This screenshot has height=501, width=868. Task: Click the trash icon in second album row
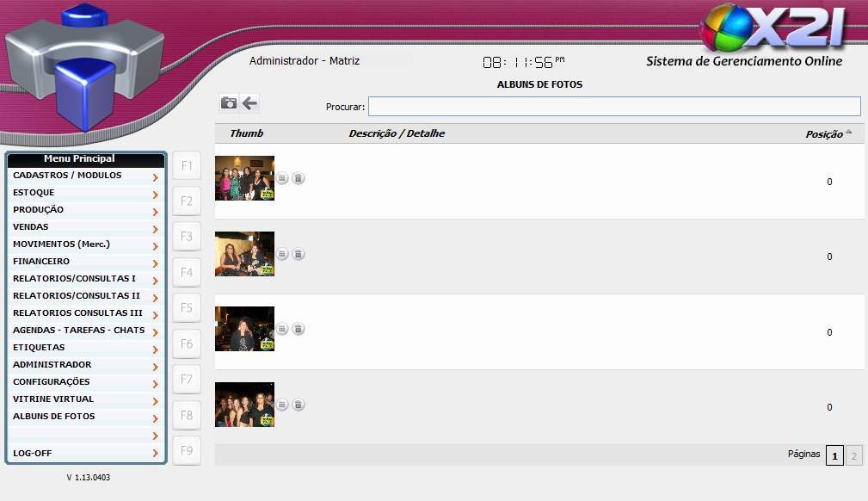(x=298, y=254)
